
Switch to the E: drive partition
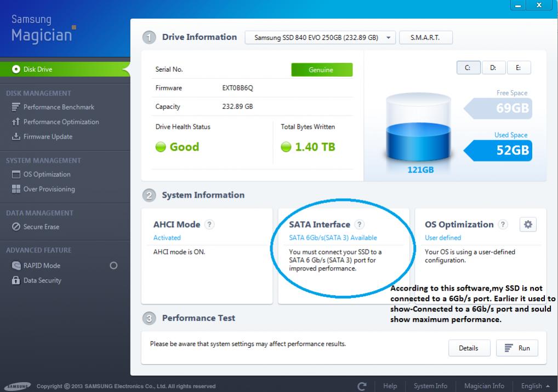point(519,68)
